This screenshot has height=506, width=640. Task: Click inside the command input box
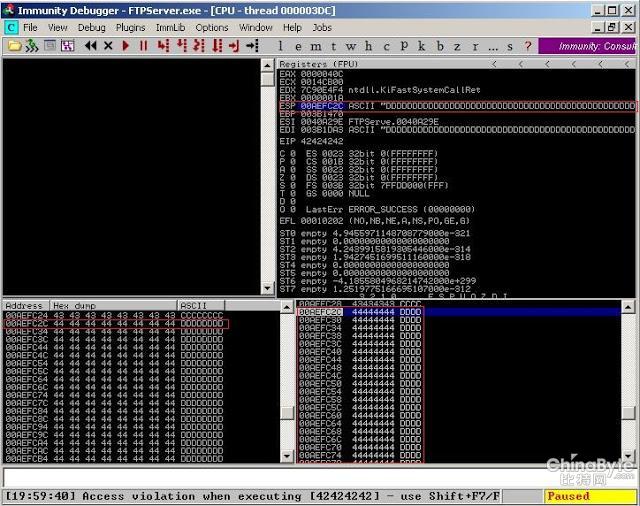click(300, 477)
